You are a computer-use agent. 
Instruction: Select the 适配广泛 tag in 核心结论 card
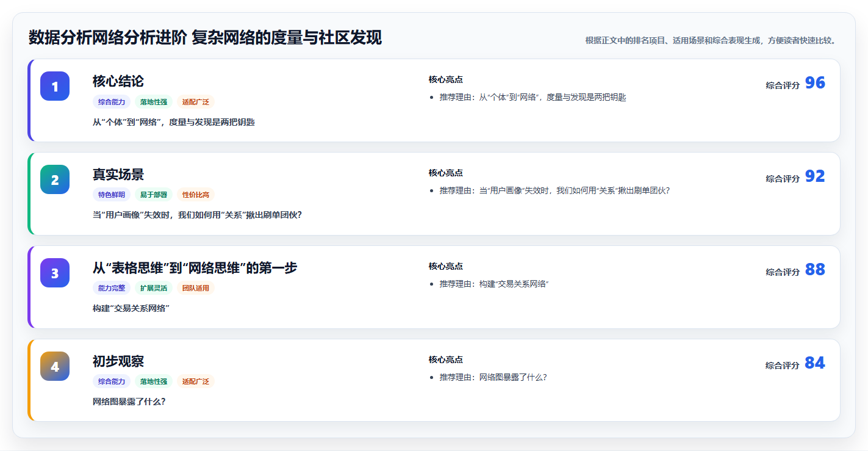coord(196,102)
